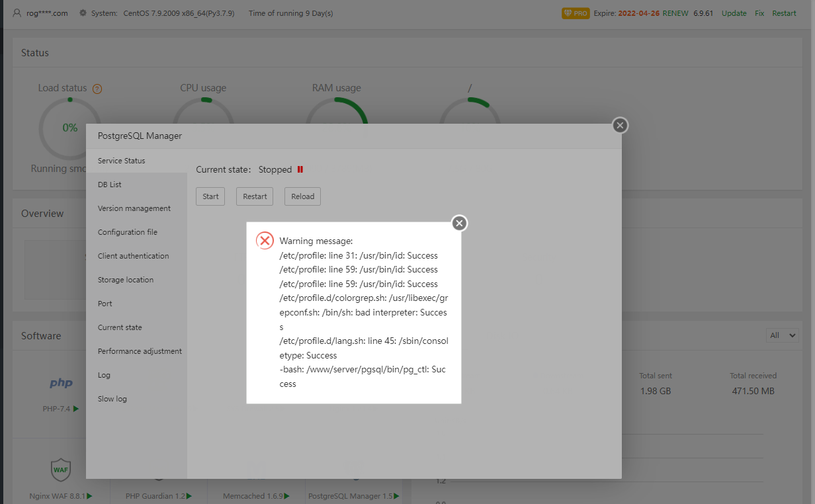
Task: Click the php icon for PHP-7.4
Action: pos(61,382)
